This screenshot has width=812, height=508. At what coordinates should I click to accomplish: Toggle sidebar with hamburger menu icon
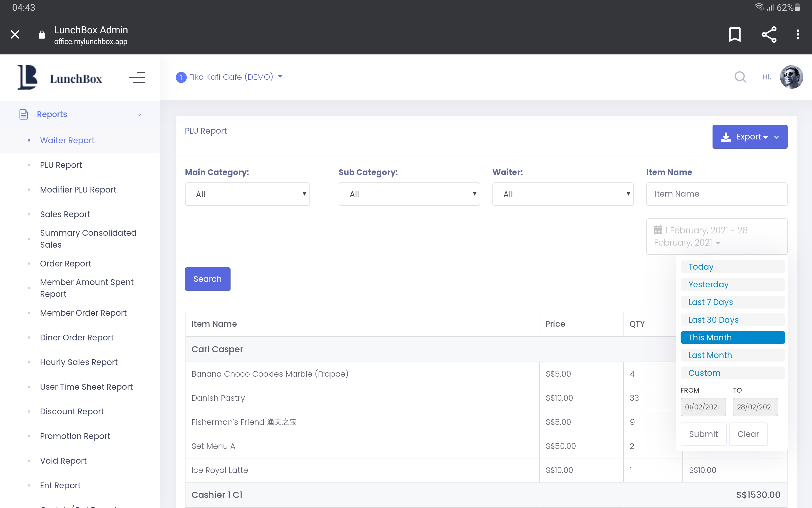point(137,78)
